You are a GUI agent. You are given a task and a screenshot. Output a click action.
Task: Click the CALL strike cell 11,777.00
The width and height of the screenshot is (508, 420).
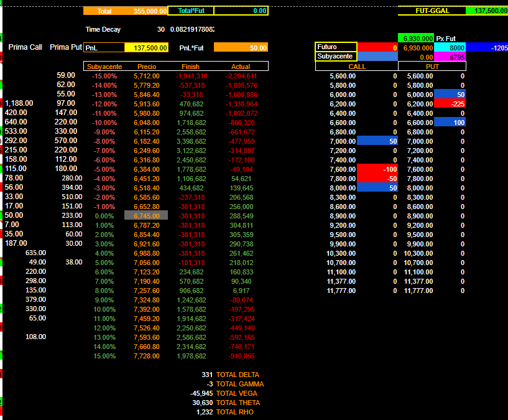point(341,291)
